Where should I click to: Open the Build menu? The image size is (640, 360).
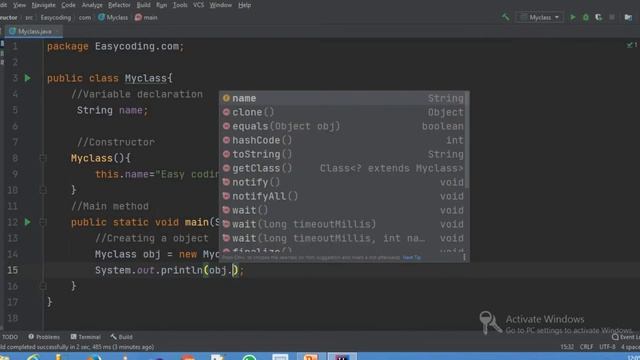click(143, 5)
